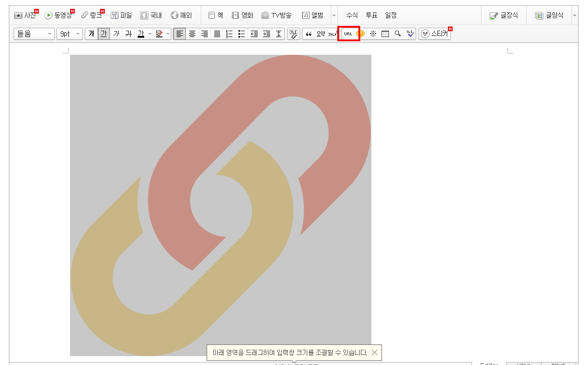Select the chain link image in editor
The width and height of the screenshot is (588, 365).
coord(221,205)
